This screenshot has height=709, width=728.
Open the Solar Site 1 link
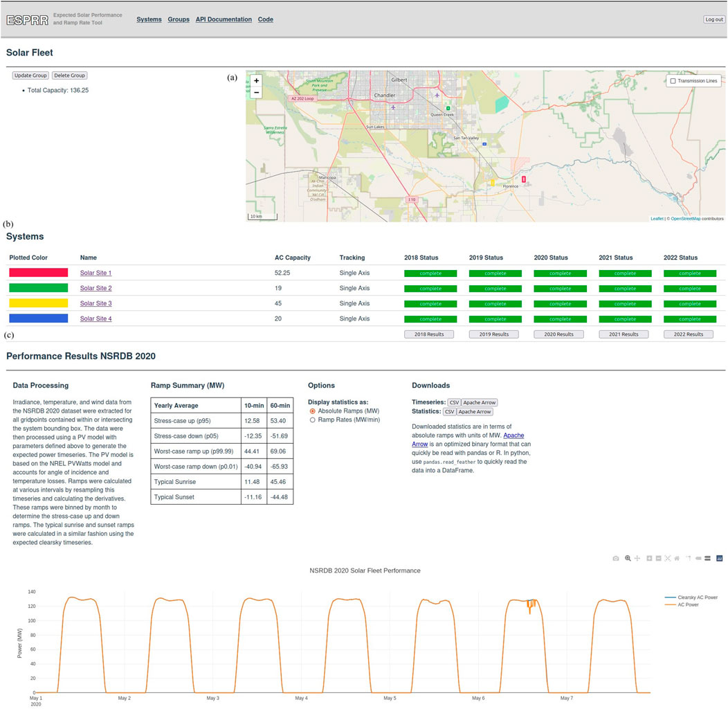[95, 273]
